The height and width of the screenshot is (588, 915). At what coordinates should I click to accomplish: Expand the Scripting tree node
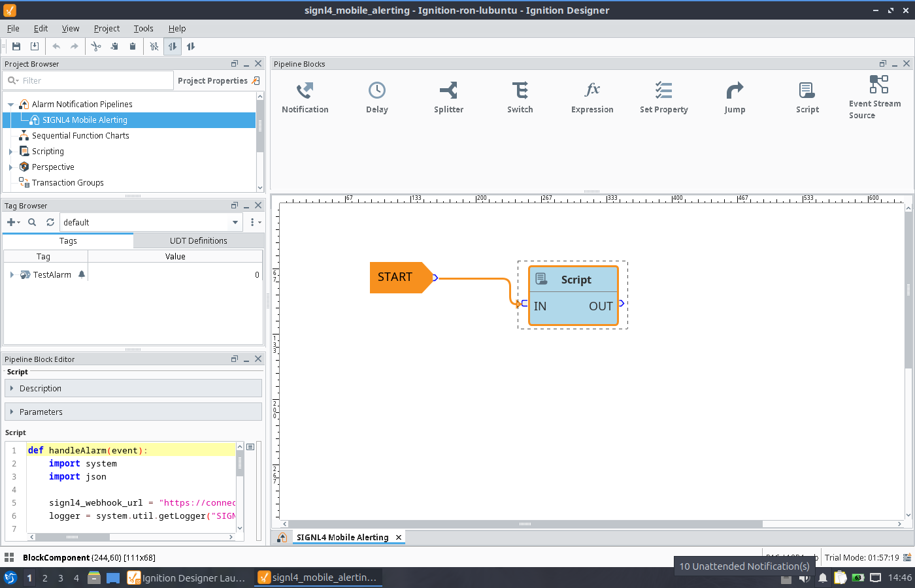[x=10, y=152]
